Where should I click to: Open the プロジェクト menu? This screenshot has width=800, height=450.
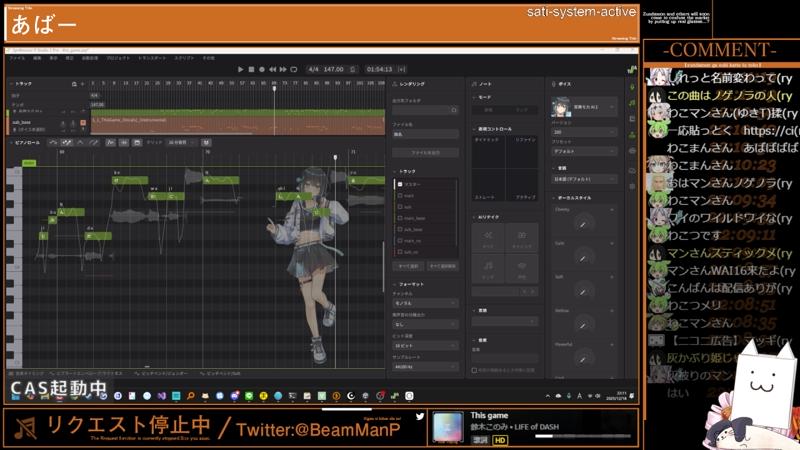[x=118, y=58]
